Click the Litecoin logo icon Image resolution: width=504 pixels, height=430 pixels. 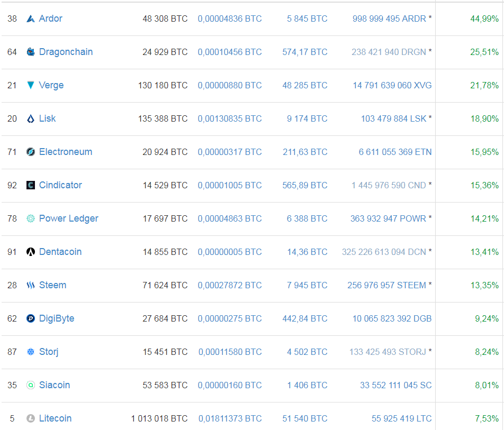pos(31,418)
